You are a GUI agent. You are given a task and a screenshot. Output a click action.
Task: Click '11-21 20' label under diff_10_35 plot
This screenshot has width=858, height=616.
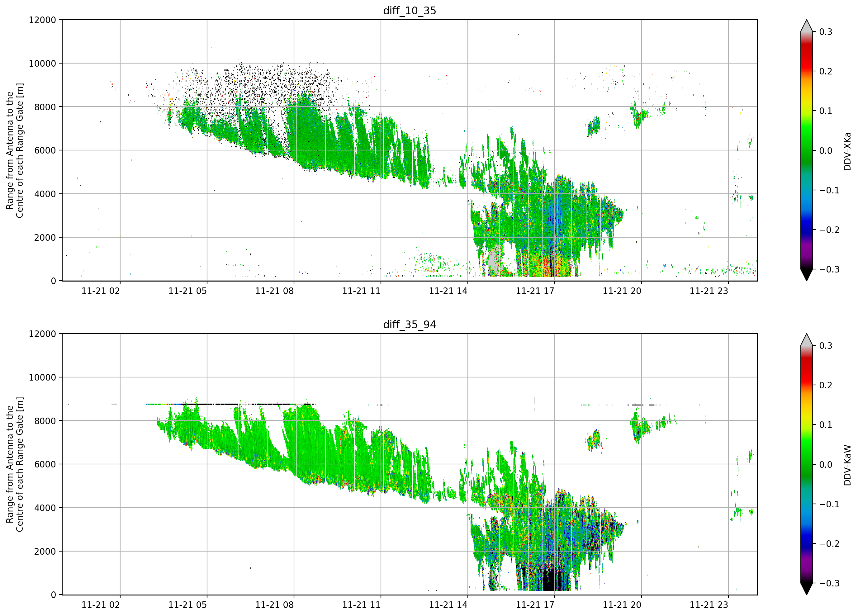622,291
